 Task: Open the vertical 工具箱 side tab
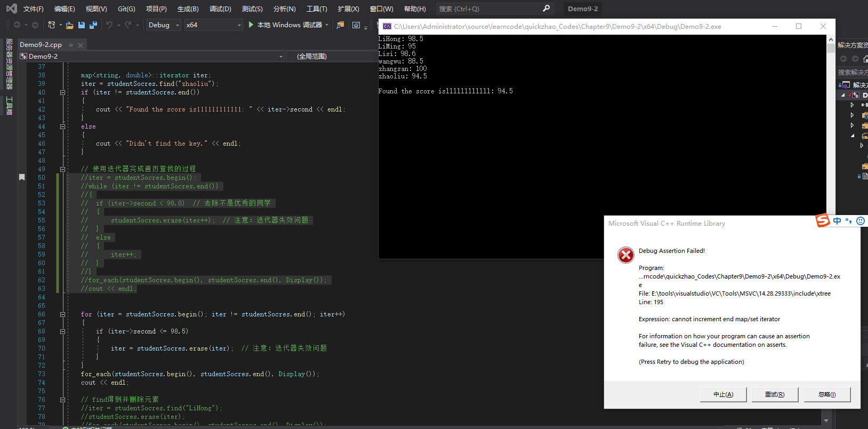pos(9,105)
